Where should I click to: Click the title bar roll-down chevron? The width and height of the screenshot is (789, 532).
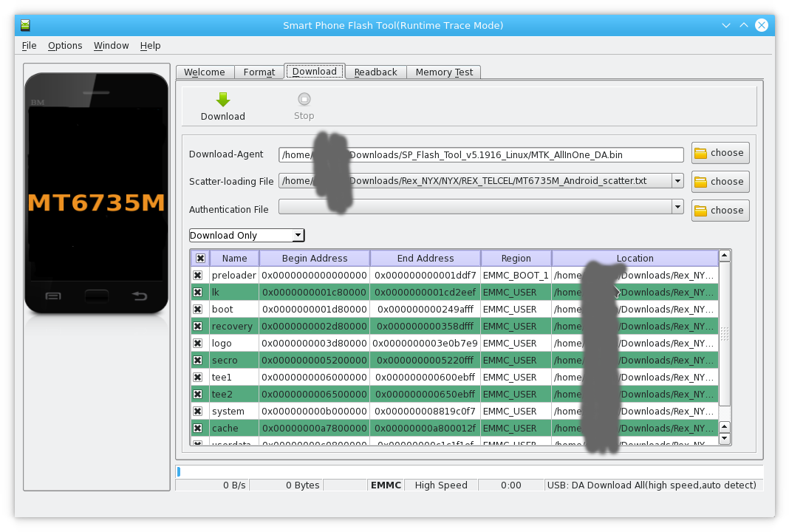(725, 25)
